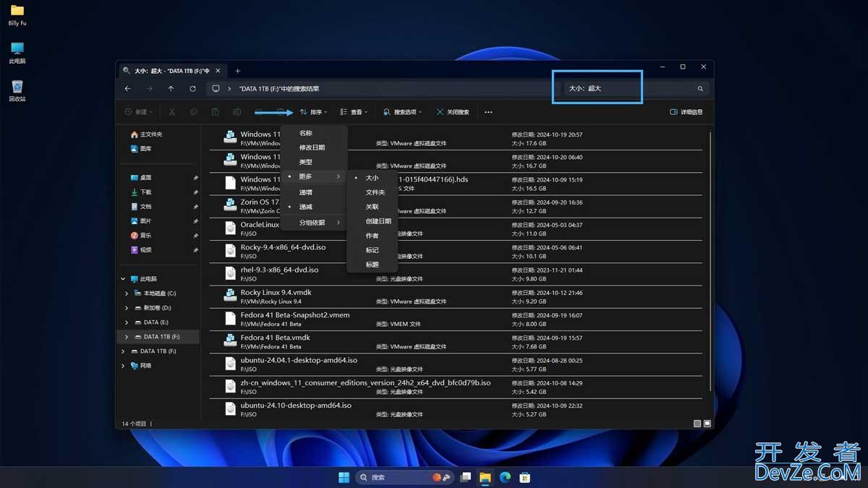
Task: Switch to details view in the status bar
Action: tap(697, 424)
